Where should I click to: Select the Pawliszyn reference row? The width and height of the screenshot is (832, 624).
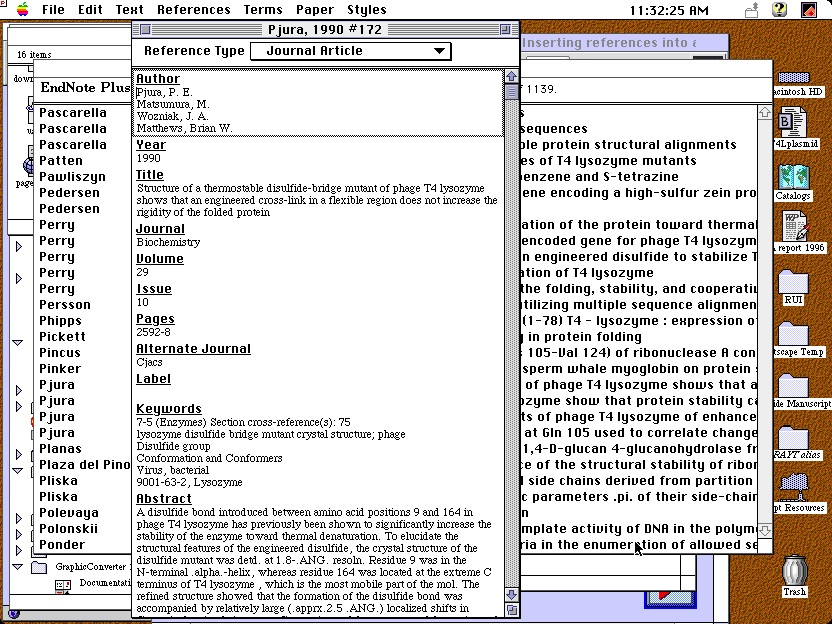72,177
